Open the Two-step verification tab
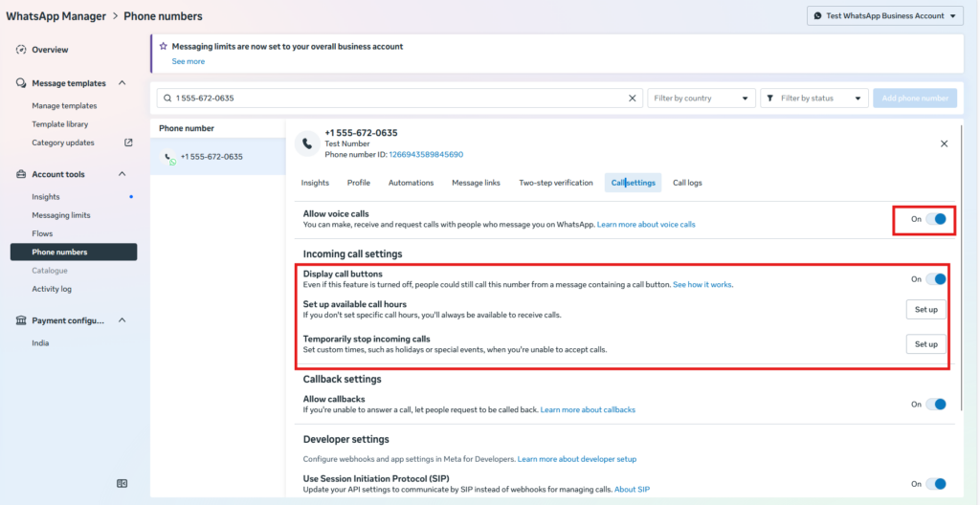 (x=556, y=183)
